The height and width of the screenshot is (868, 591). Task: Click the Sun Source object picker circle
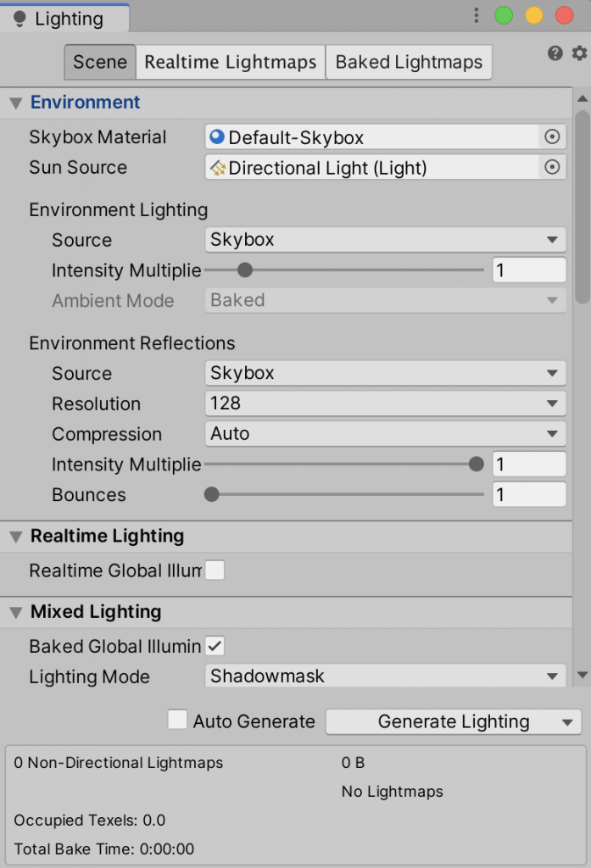[x=552, y=168]
